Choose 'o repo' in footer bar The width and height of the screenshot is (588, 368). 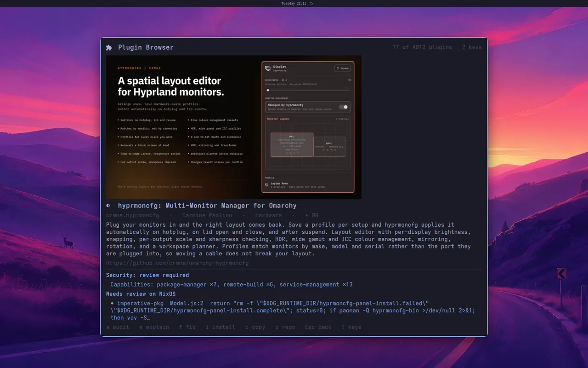(x=285, y=327)
